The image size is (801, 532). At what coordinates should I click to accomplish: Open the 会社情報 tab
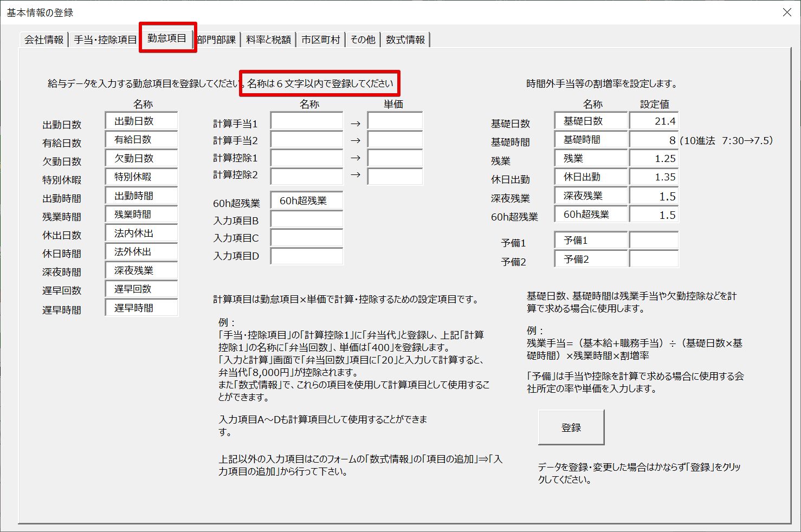44,40
